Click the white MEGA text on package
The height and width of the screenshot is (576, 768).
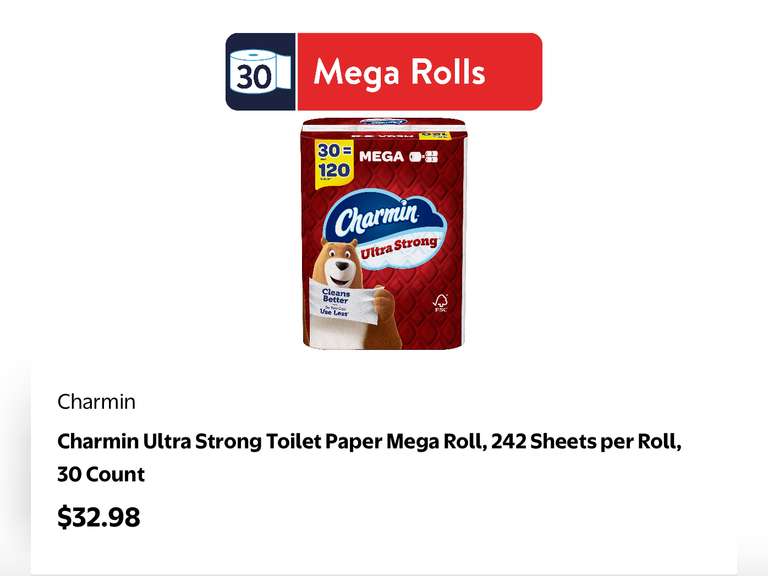382,157
